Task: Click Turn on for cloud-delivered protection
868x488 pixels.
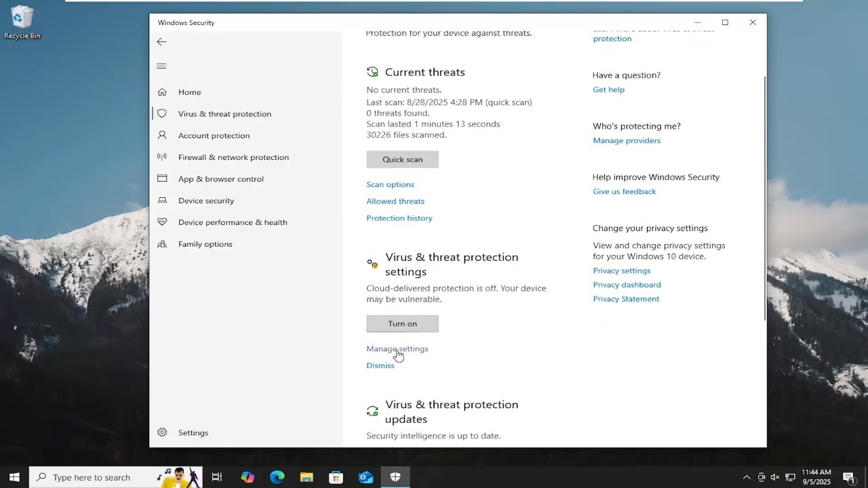Action: pos(403,324)
